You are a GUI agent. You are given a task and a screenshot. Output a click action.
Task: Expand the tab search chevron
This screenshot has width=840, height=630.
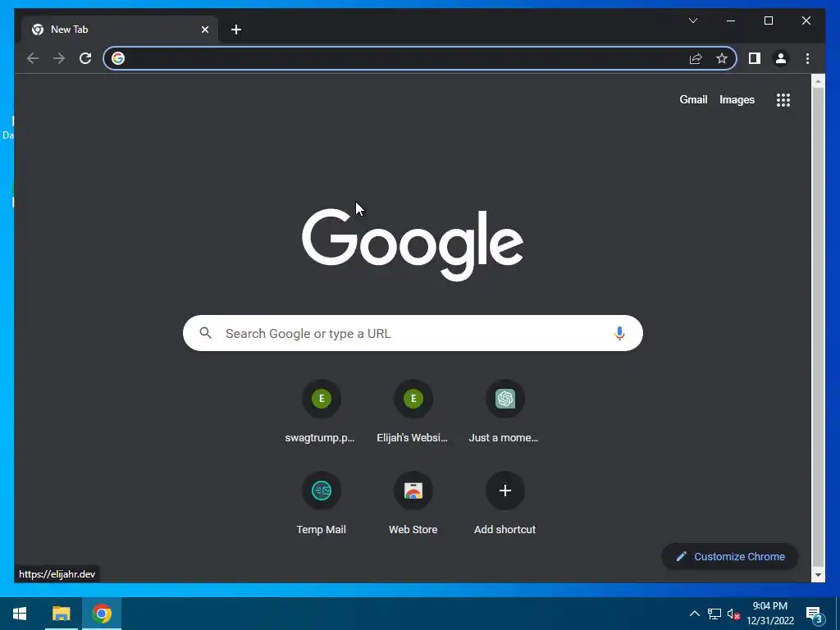click(x=692, y=21)
